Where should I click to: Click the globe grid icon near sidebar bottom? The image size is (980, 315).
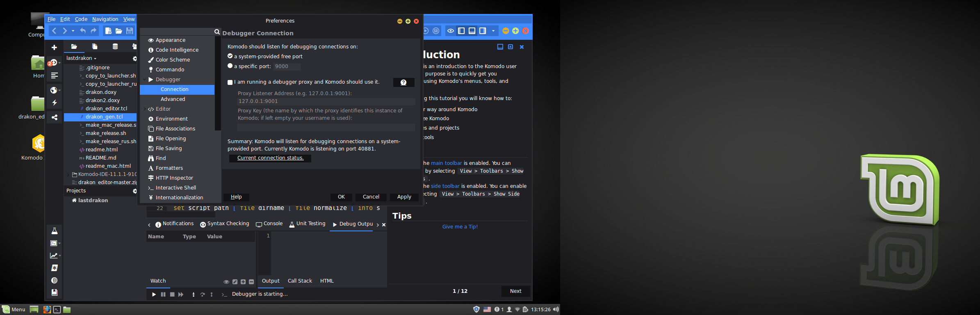coord(54,280)
